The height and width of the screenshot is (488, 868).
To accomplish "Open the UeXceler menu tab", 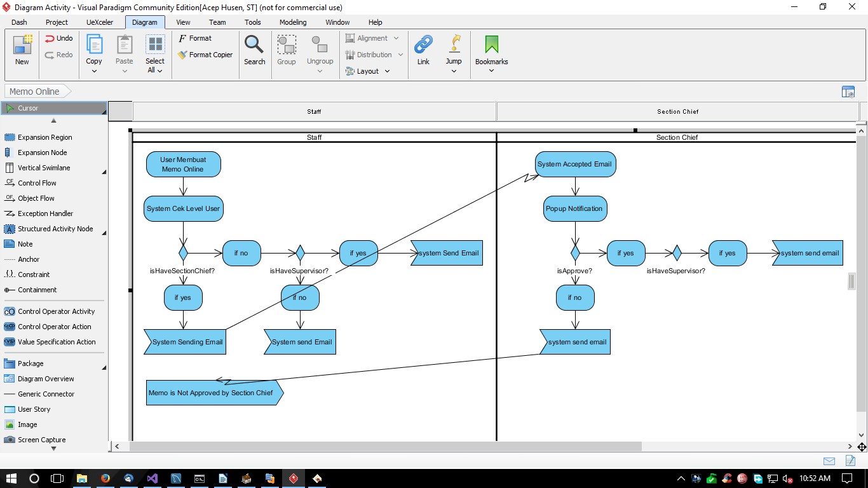I will click(100, 22).
